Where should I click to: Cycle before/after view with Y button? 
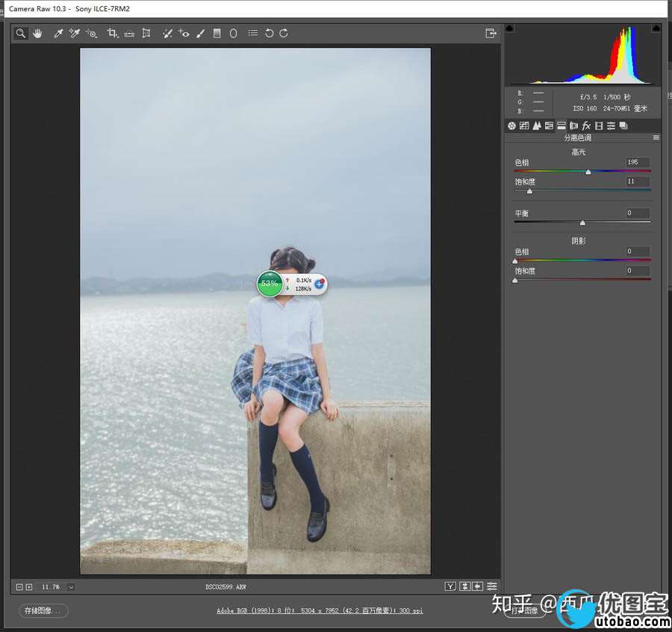(450, 586)
